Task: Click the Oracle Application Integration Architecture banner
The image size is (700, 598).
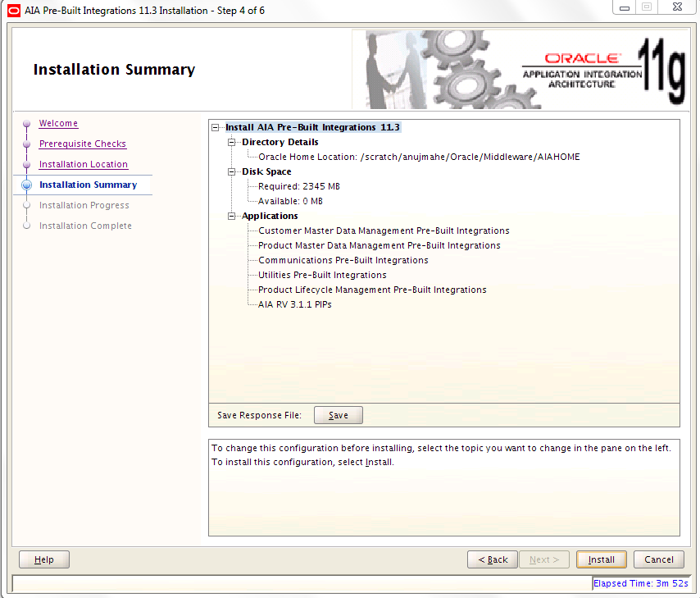Action: 520,70
